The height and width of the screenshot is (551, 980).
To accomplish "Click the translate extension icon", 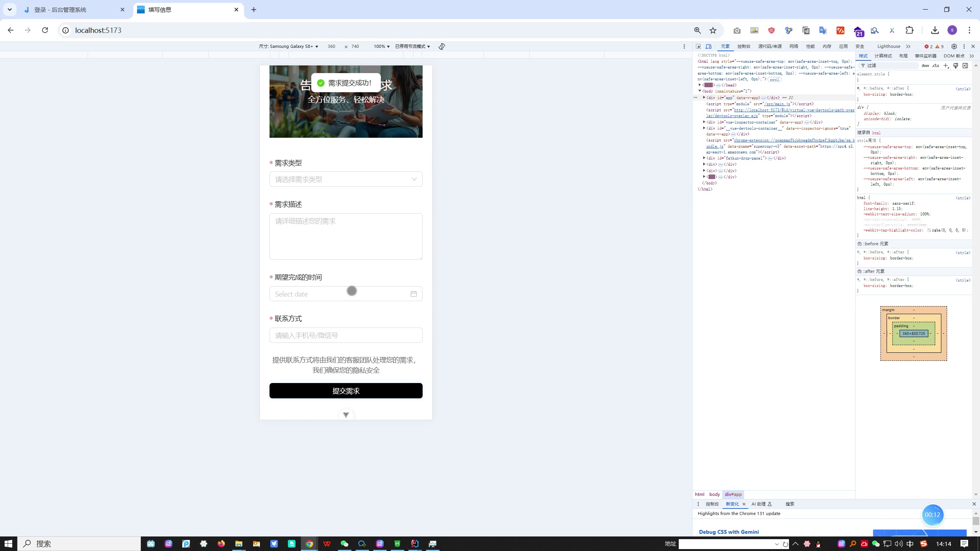I will point(823,30).
